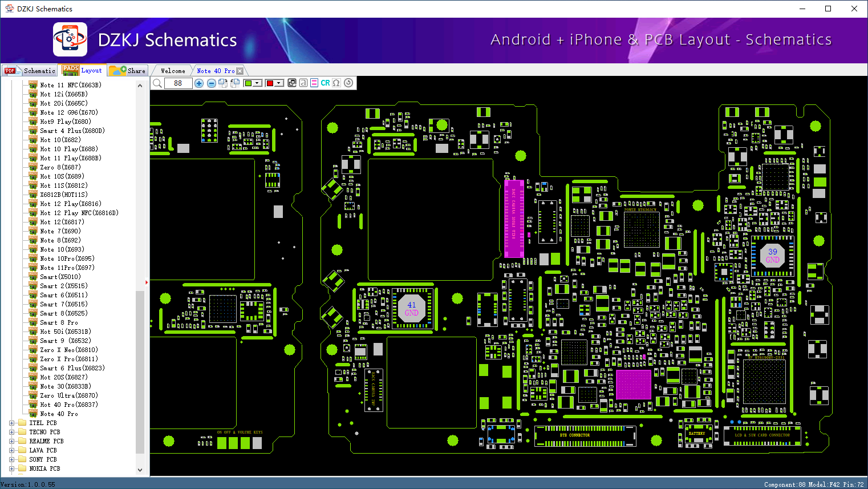Select the Note 40 Pro document tab

(216, 71)
